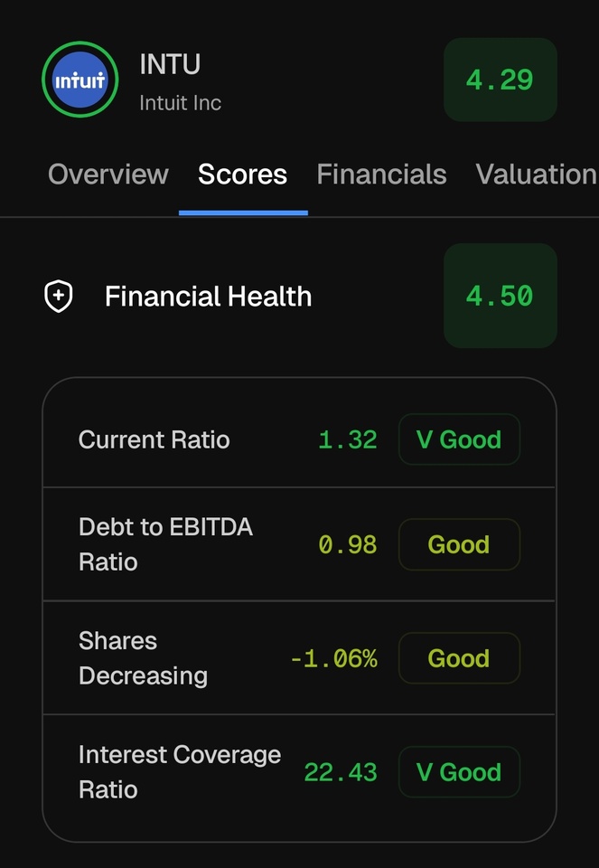Click the Good badge for Shares Decreasing
599x868 pixels.
(x=459, y=658)
